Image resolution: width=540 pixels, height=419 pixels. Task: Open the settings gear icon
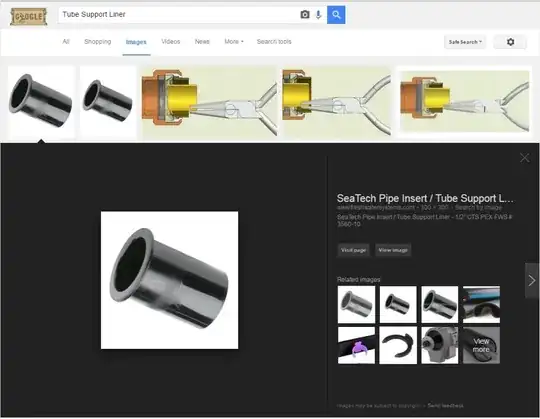(510, 42)
